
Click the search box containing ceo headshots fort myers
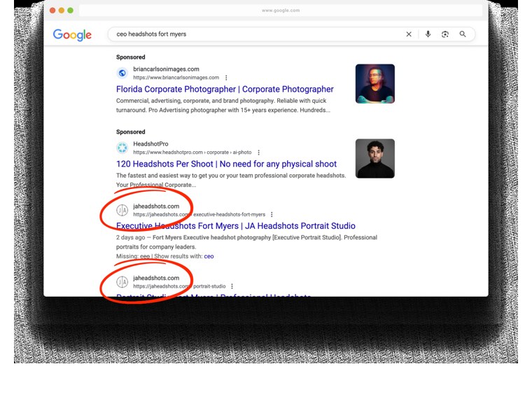click(291, 34)
